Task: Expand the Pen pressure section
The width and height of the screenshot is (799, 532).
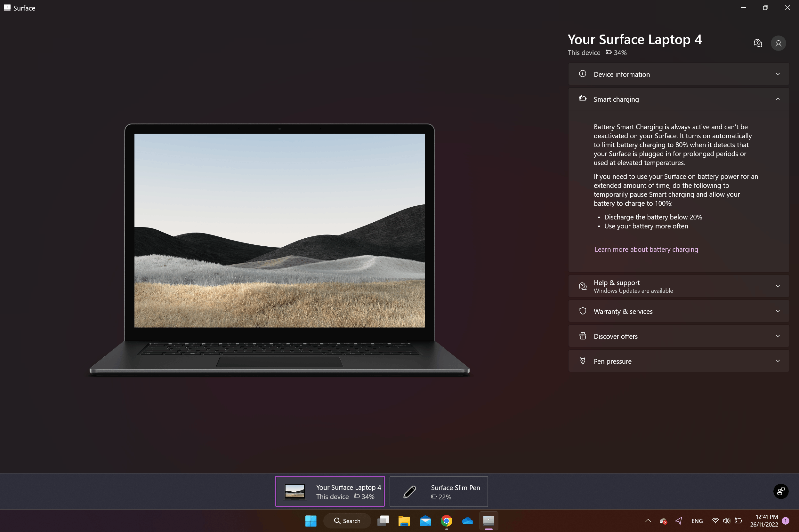Action: (x=678, y=361)
